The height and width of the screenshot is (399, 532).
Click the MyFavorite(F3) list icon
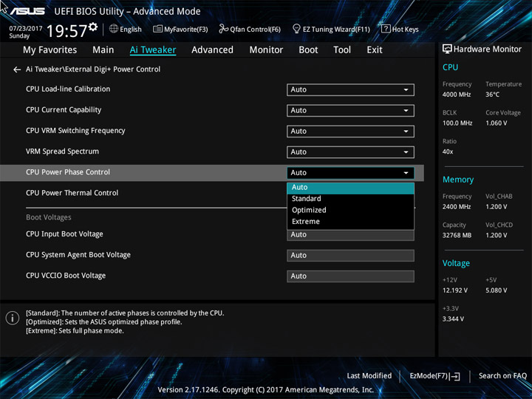157,29
